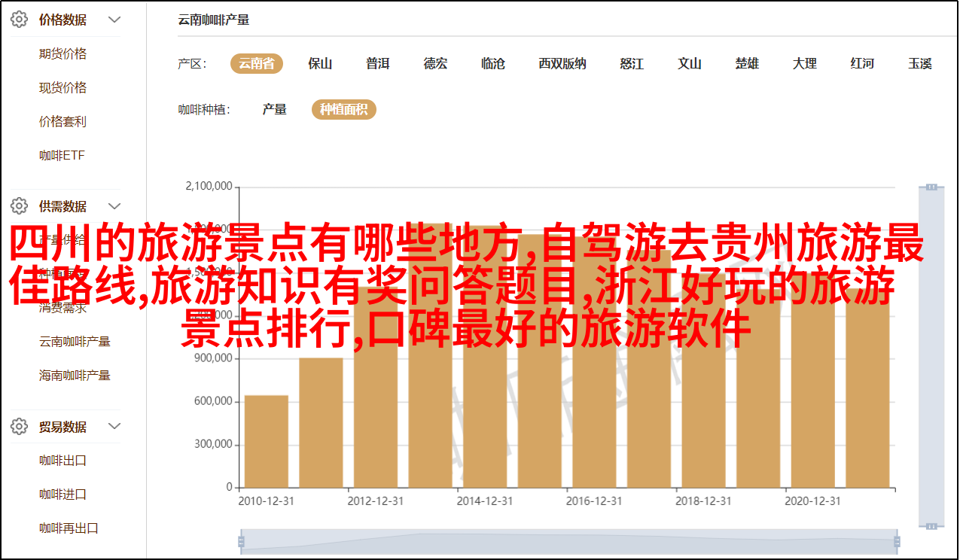Viewport: 960px width, 560px height.
Task: Collapse the 贸易数据 section chevron
Action: [x=114, y=427]
